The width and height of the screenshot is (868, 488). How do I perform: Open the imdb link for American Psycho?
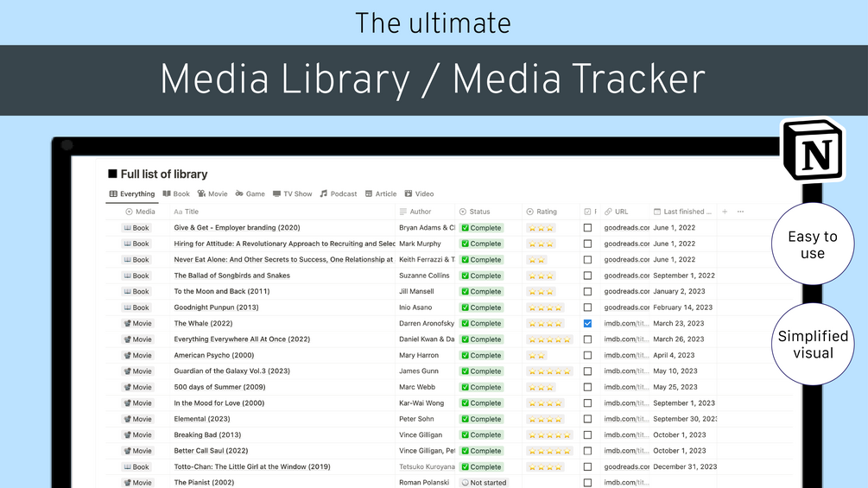tap(626, 355)
